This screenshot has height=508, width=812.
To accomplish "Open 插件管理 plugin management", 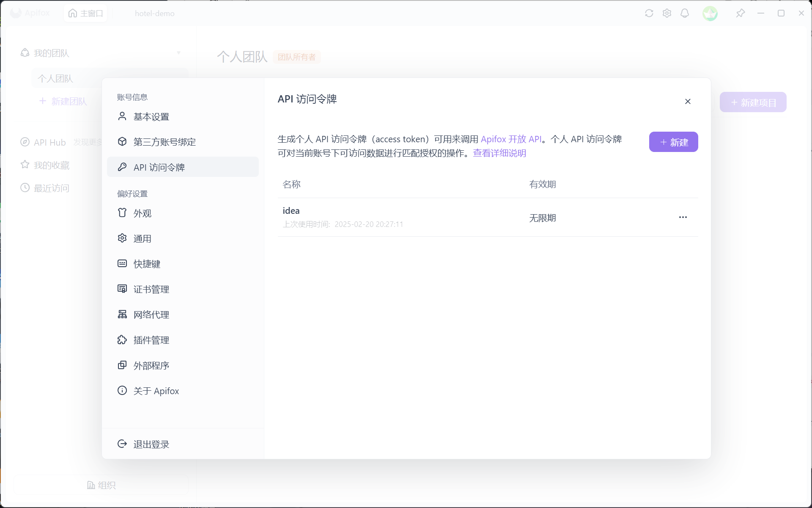I will [x=151, y=340].
